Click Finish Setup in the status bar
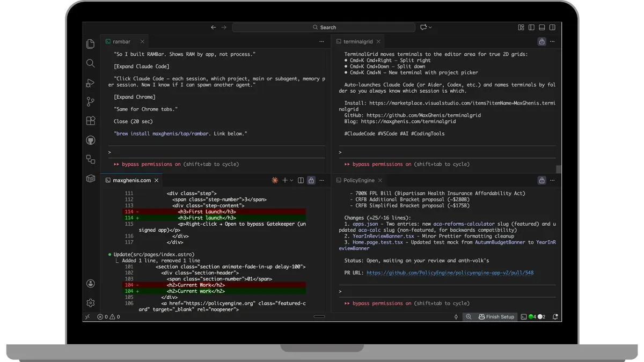 [x=496, y=316]
